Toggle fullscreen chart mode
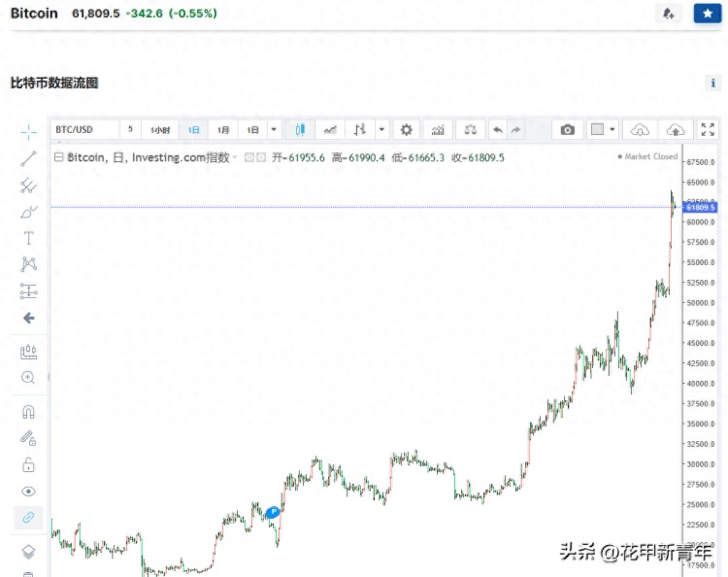The height and width of the screenshot is (577, 728). pyautogui.click(x=708, y=129)
